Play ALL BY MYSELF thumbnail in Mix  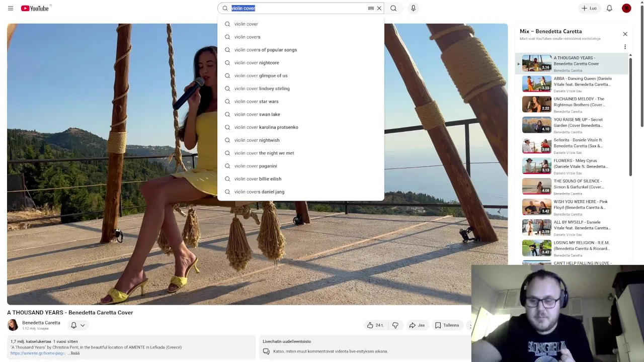536,227
